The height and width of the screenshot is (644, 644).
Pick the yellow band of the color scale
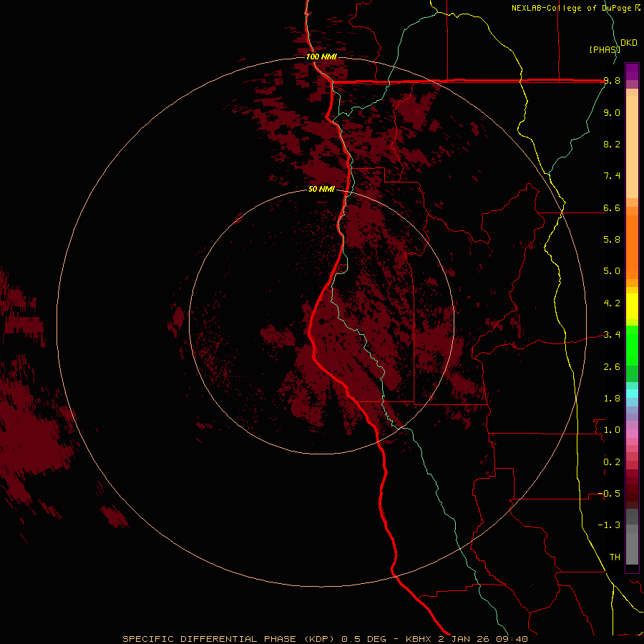pos(632,306)
